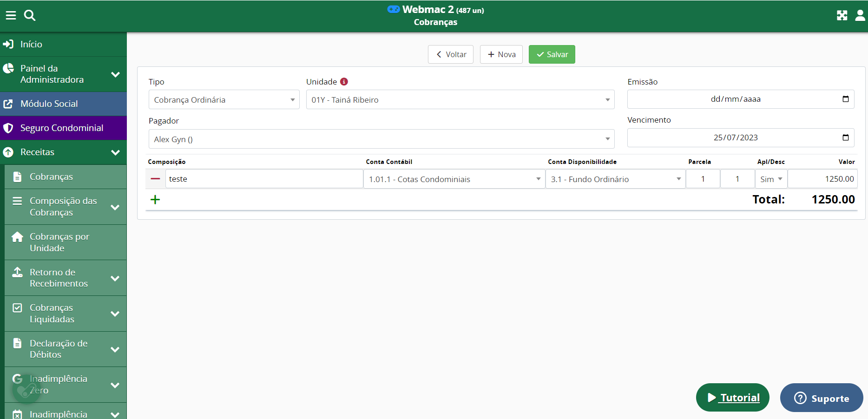Click the Unidade red info icon
This screenshot has width=868, height=419.
(344, 82)
